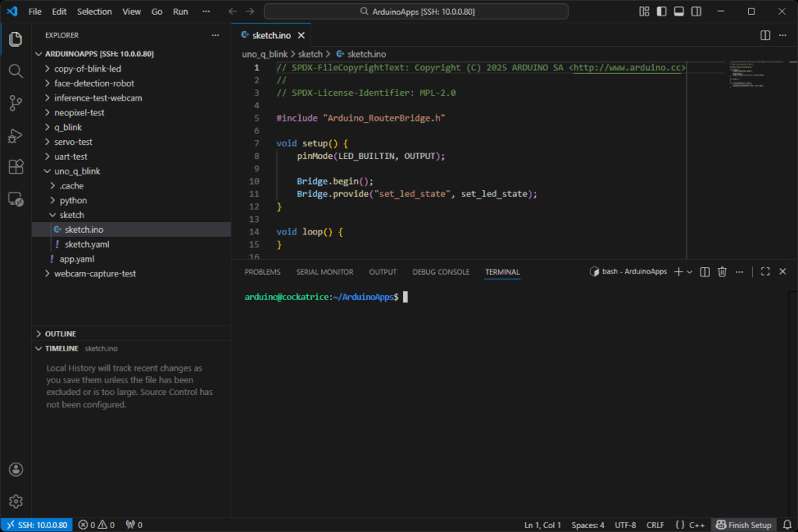
Task: Open the Run and Debug view
Action: [x=16, y=136]
